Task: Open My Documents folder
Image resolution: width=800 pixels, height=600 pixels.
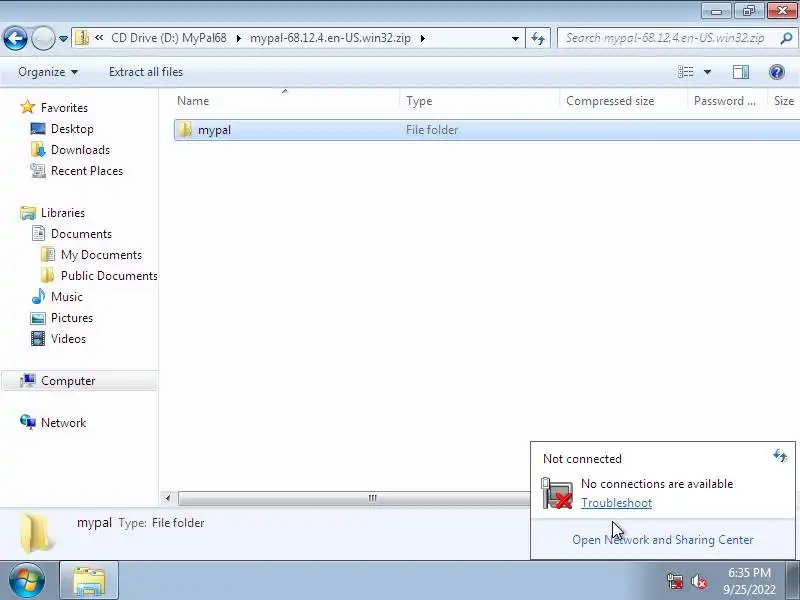Action: coord(101,255)
